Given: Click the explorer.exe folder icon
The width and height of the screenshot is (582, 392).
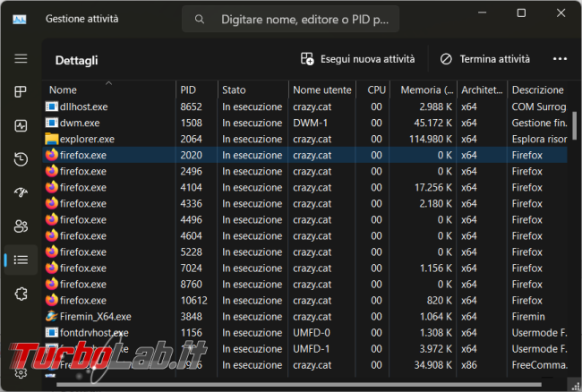Looking at the screenshot, I should [52, 139].
